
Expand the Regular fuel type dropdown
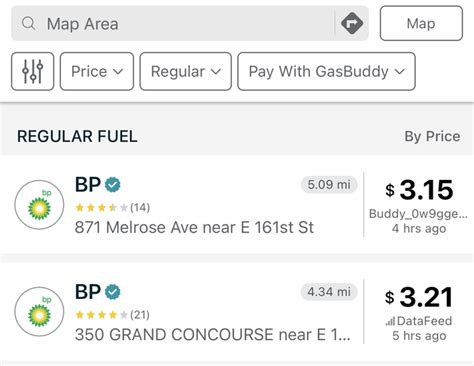point(186,71)
